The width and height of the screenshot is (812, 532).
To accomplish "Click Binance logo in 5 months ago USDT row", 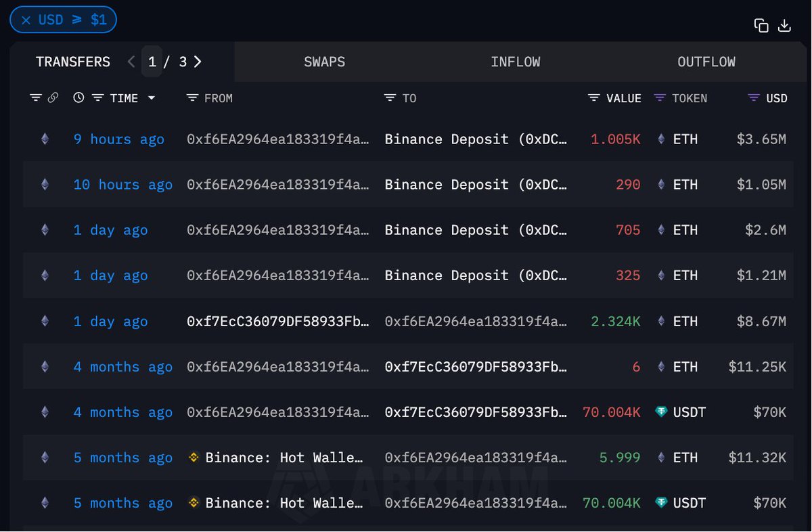I will 194,503.
